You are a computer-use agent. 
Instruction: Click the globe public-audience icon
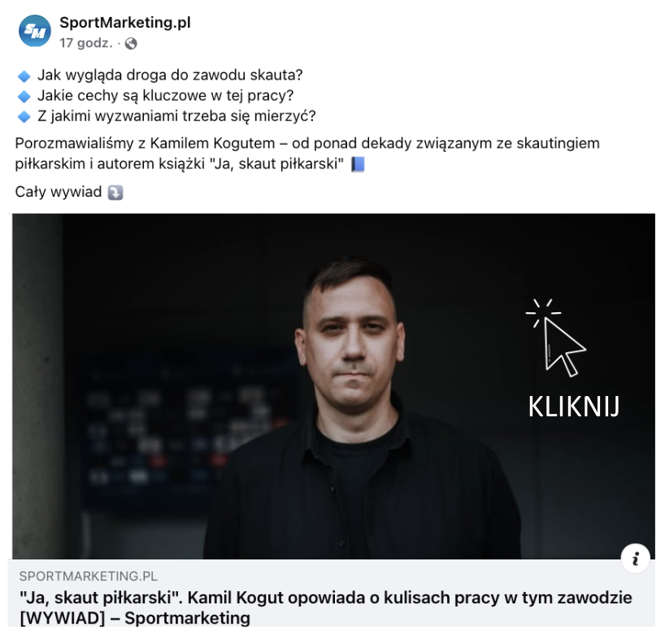point(131,43)
